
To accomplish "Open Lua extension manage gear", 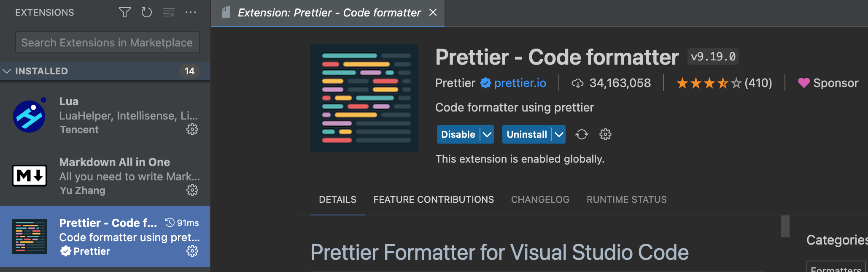I will (192, 129).
